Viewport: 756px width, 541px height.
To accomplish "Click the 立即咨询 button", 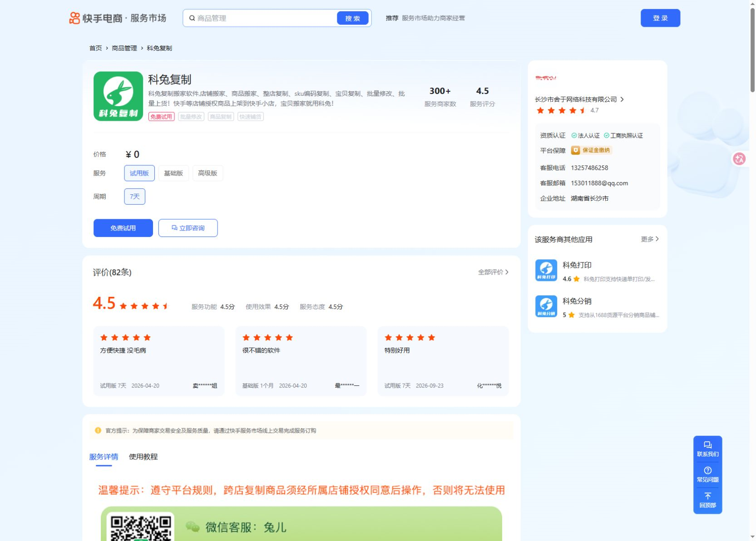I will (x=188, y=228).
